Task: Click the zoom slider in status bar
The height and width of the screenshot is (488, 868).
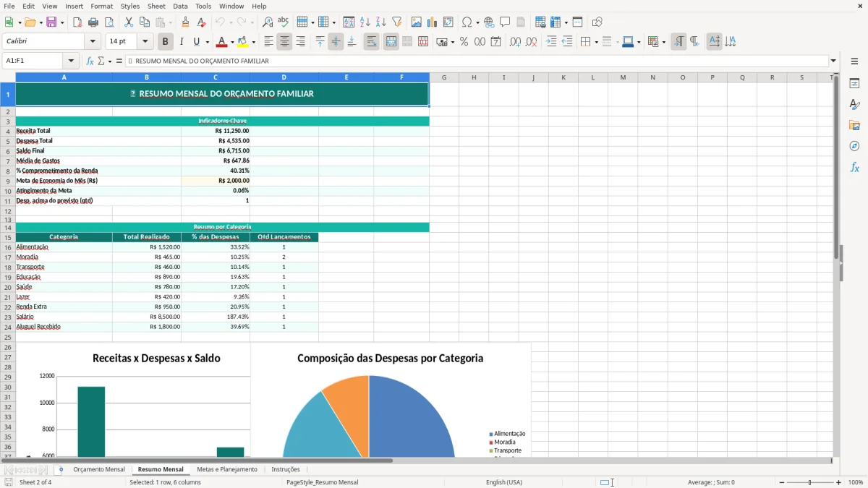Action: coord(810,482)
